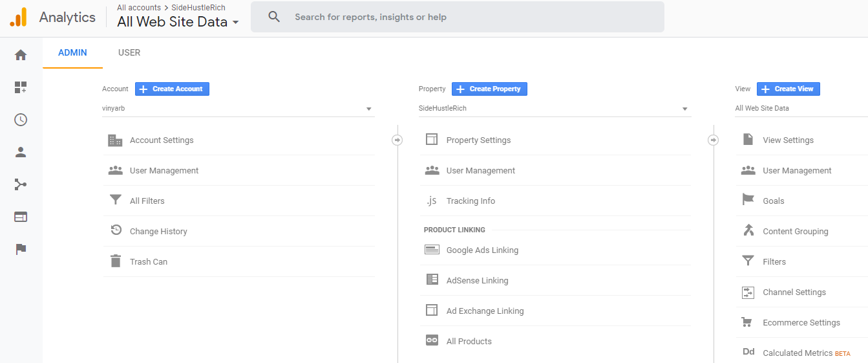The image size is (868, 363).
Task: Open Goals label
Action: pos(774,201)
